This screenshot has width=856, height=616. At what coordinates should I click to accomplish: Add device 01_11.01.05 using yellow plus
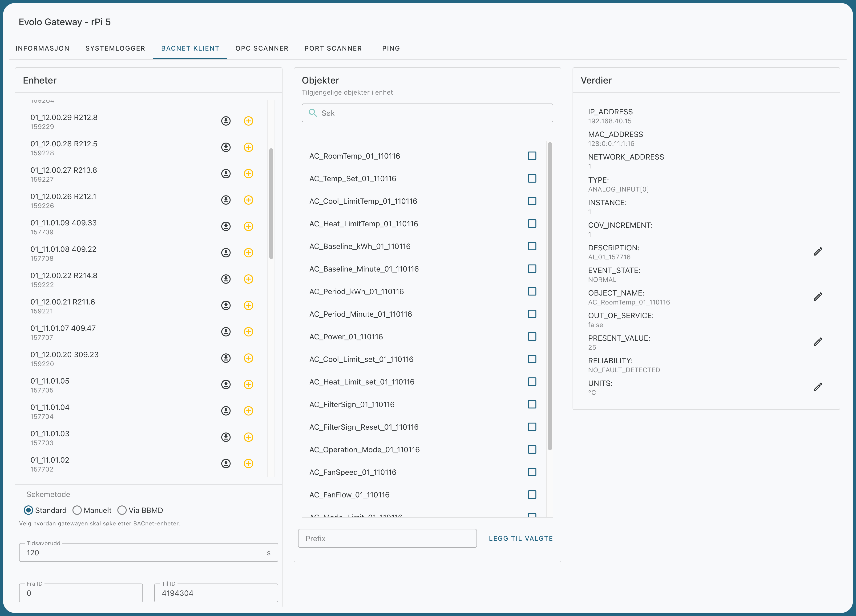pos(248,384)
